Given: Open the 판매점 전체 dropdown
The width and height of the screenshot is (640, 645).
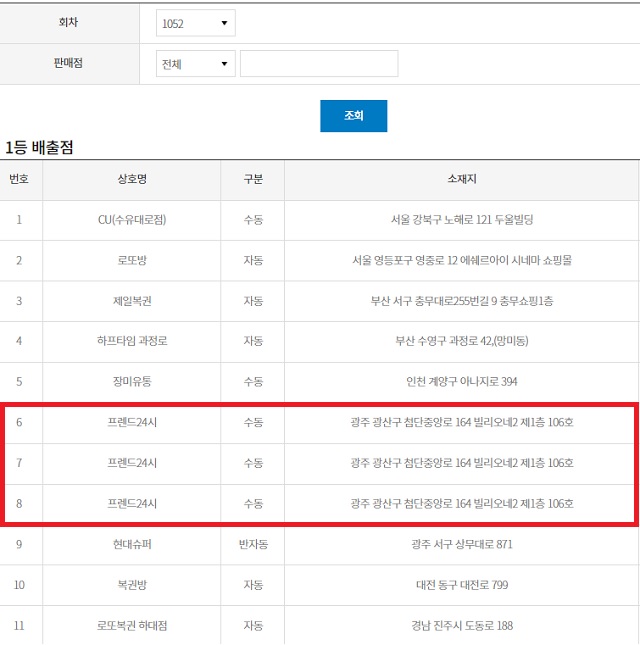Looking at the screenshot, I should (195, 63).
